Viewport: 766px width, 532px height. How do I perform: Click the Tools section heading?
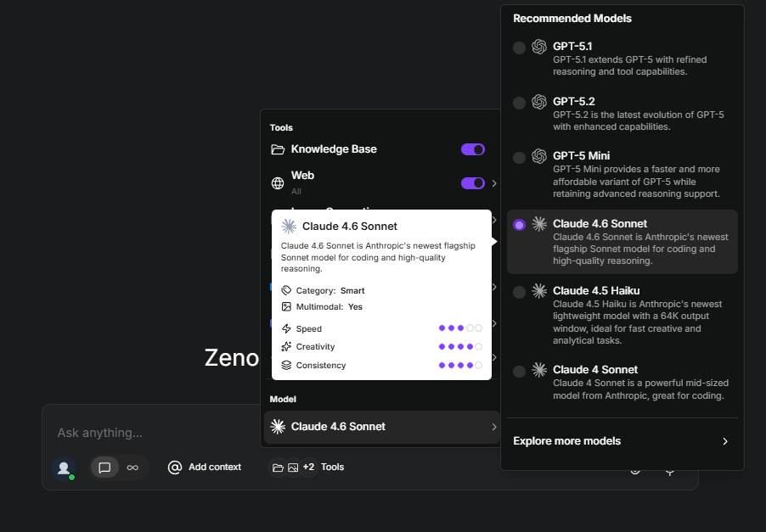pyautogui.click(x=281, y=128)
